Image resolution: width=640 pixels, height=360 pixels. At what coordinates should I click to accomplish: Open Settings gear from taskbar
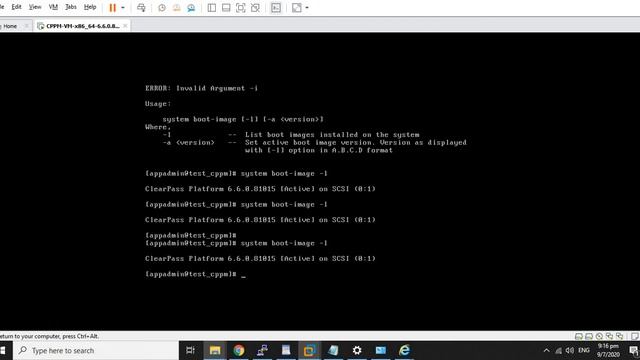357,350
